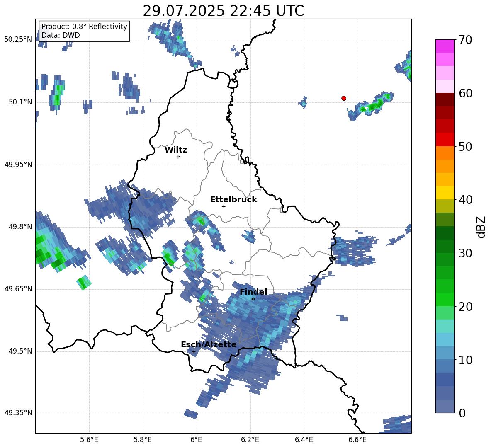491x448 pixels.
Task: Click the Wiltz city label
Action: pyautogui.click(x=176, y=150)
